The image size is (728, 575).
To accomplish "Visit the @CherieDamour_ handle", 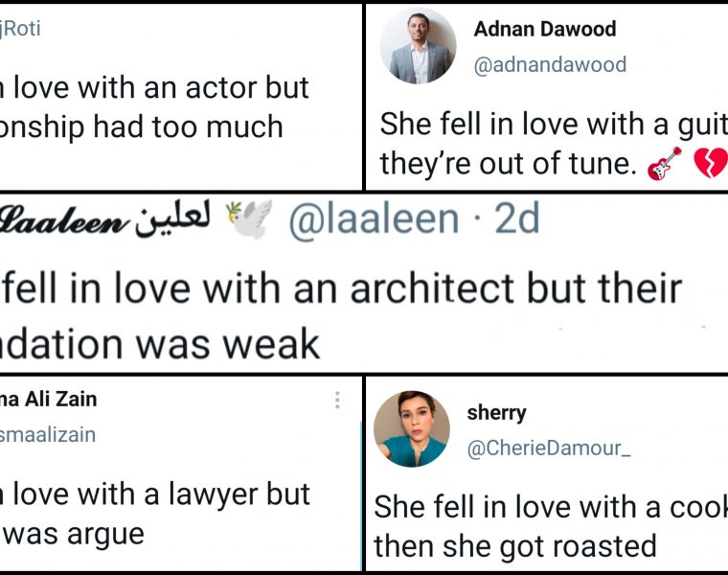I will 549,448.
